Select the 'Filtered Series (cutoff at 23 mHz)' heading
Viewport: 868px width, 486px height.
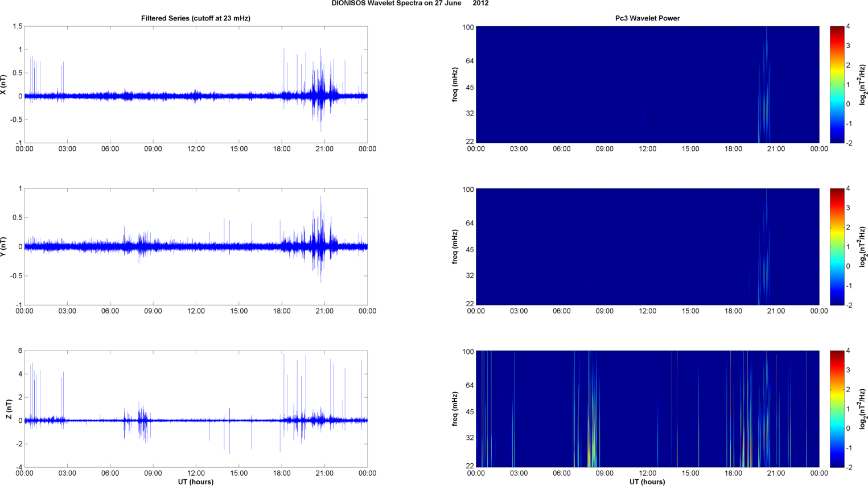196,18
